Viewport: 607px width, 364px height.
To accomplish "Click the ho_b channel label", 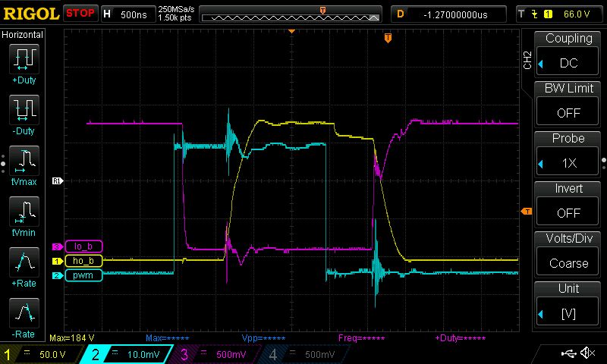I will pyautogui.click(x=83, y=261).
